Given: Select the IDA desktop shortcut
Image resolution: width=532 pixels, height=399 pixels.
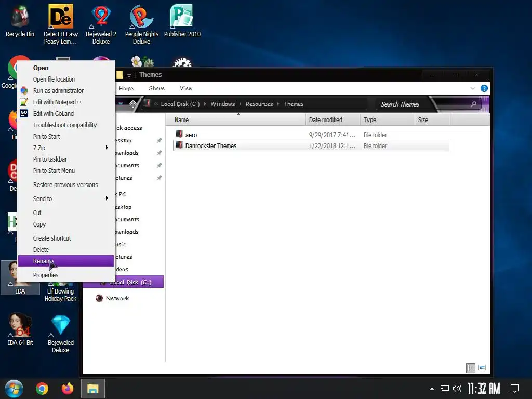Looking at the screenshot, I should pyautogui.click(x=20, y=277).
